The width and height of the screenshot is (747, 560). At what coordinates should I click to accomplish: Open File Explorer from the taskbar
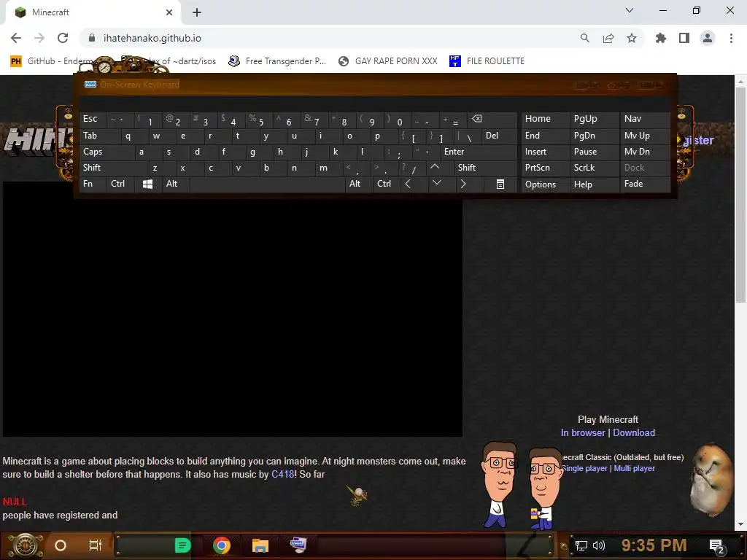[x=260, y=545]
